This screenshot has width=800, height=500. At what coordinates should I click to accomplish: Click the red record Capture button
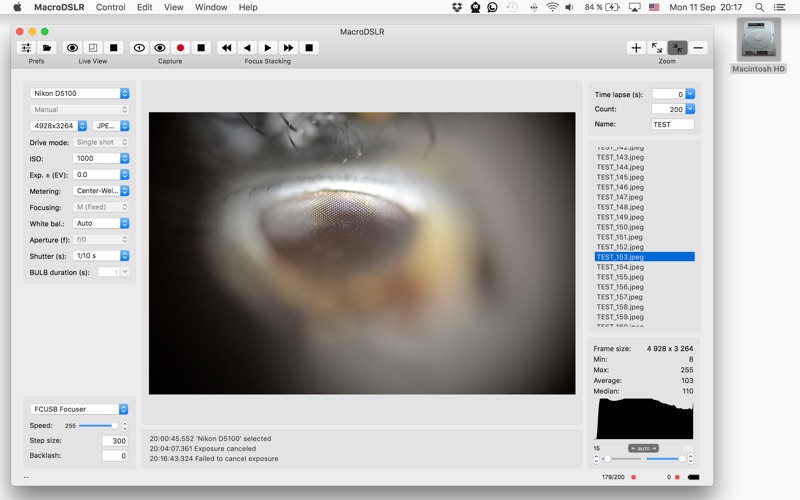coord(180,48)
